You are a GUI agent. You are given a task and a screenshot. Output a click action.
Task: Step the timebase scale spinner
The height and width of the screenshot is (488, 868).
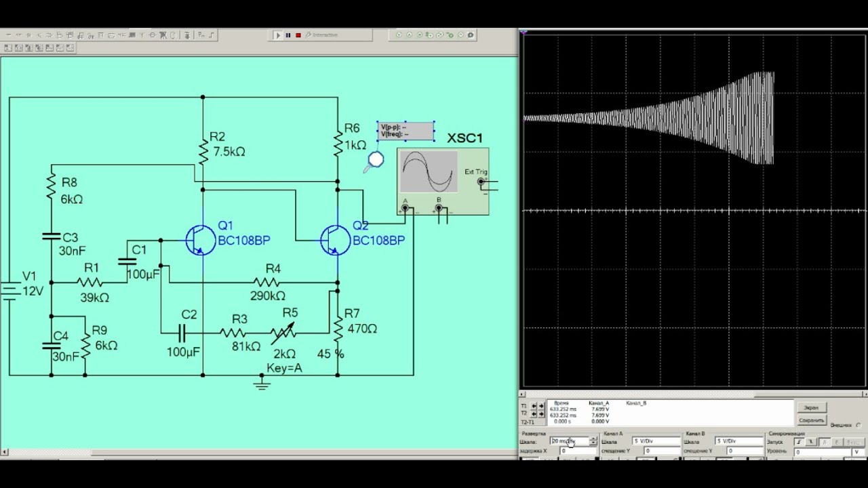(x=593, y=441)
